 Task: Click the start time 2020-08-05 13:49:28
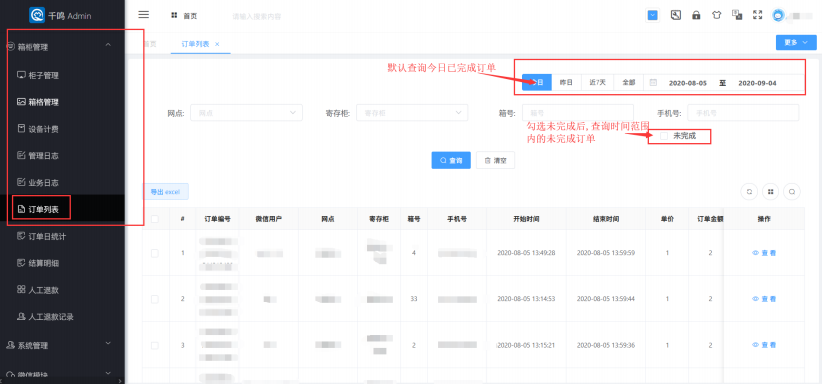point(526,253)
